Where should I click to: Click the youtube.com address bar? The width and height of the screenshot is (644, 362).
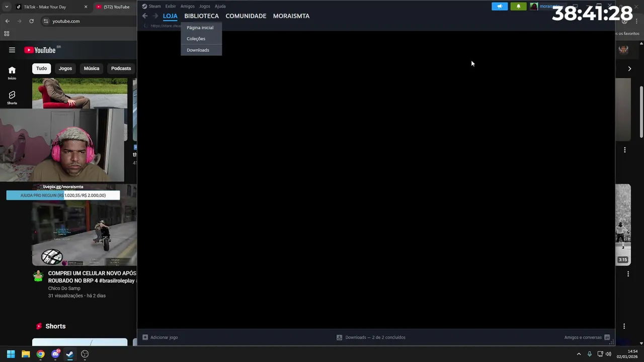(89, 21)
